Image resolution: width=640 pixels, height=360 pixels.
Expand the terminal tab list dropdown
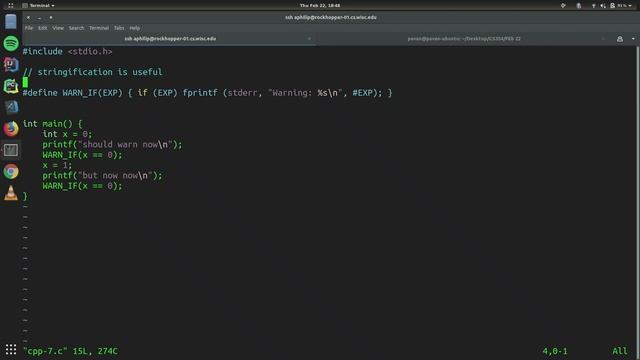pos(633,39)
